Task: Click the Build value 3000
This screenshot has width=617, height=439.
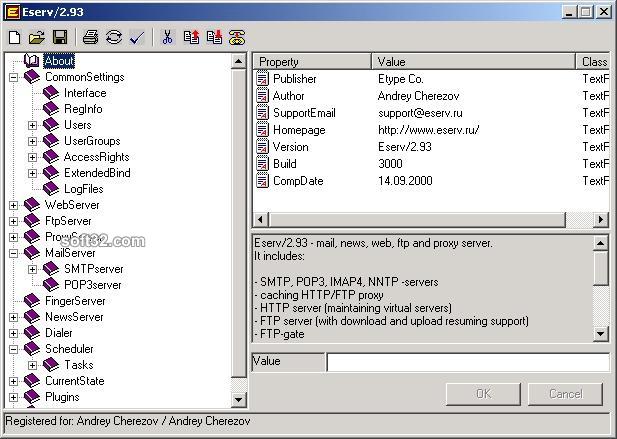Action: point(390,164)
